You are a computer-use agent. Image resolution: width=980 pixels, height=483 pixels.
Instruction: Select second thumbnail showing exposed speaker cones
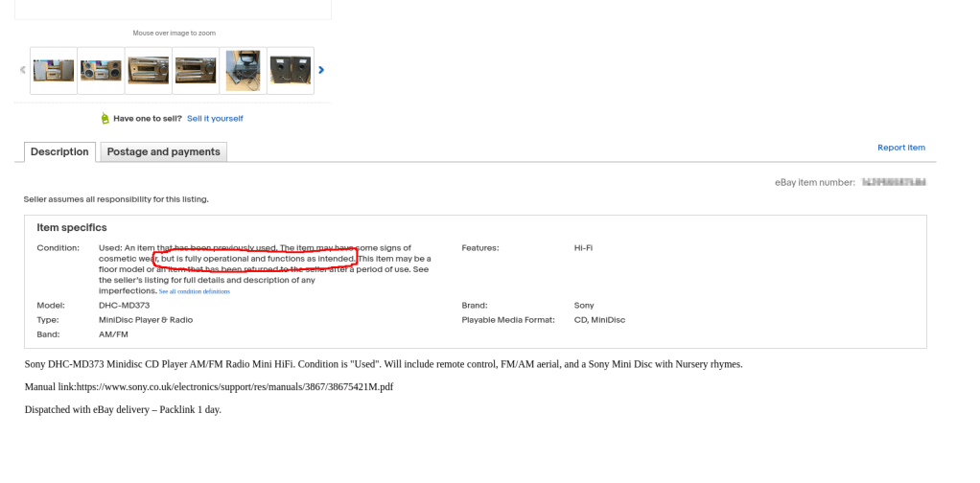pos(101,71)
